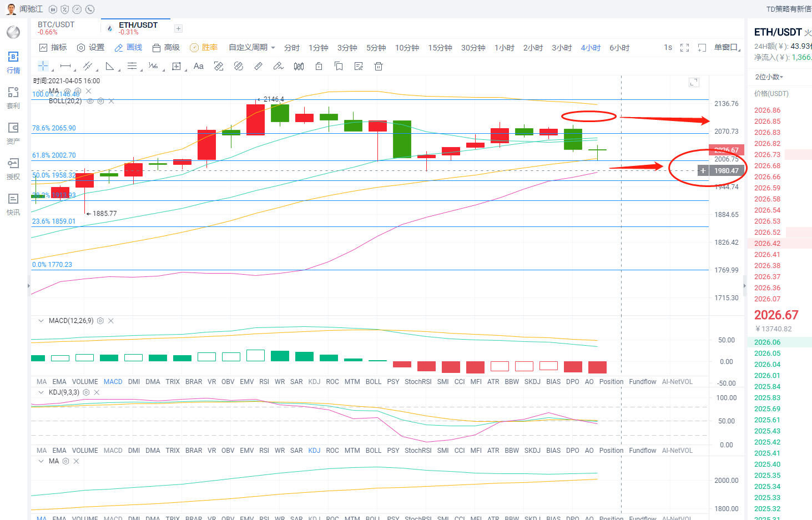
Task: Open the 自定义周期 custom period dropdown
Action: (x=251, y=48)
